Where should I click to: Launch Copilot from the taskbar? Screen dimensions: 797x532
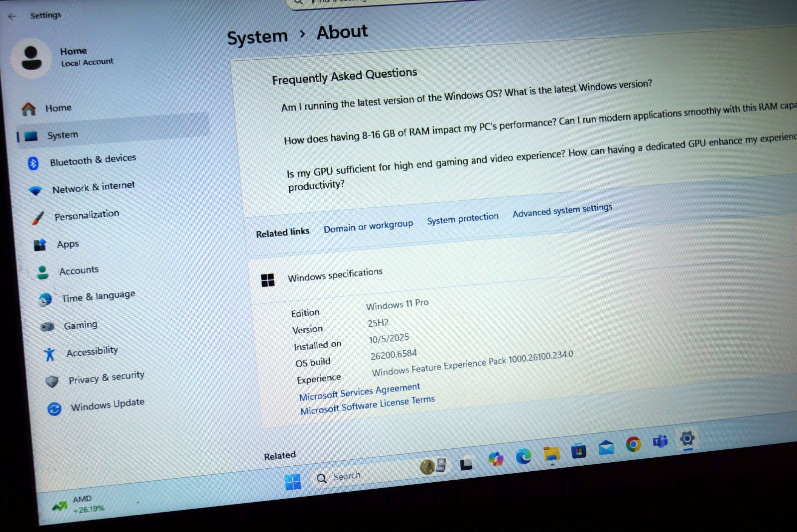496,459
